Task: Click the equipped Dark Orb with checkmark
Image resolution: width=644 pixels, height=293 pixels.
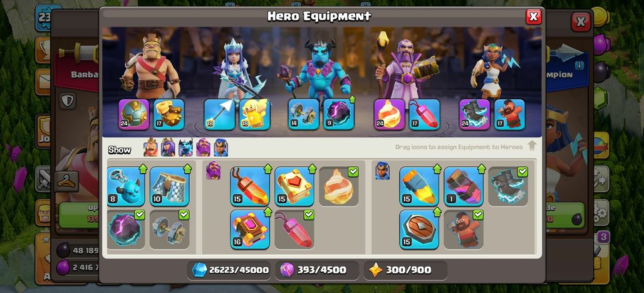Action: click(126, 229)
